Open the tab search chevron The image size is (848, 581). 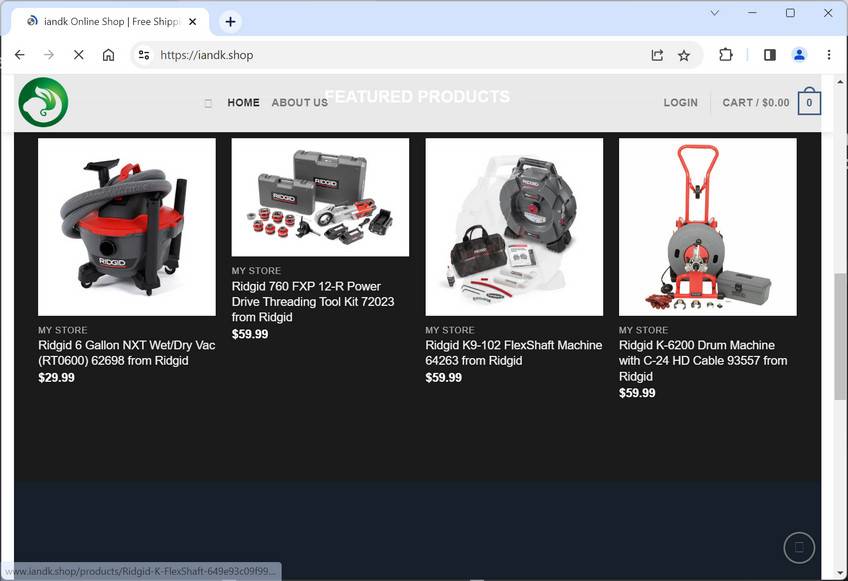point(714,13)
